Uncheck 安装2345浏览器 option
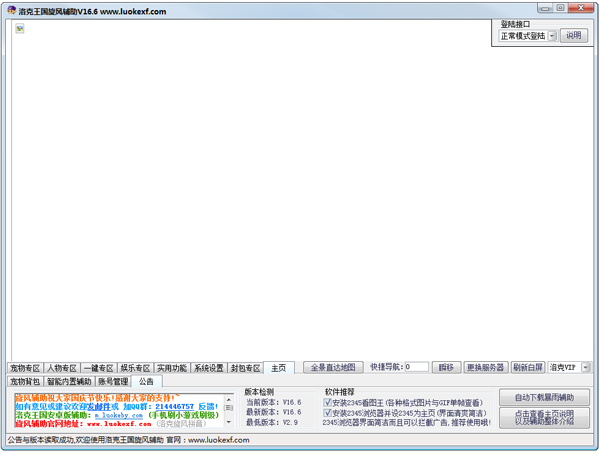The image size is (600, 452). pos(327,412)
